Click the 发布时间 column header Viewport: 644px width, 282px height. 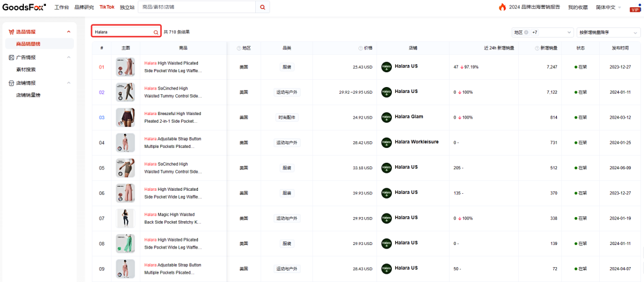tap(620, 48)
